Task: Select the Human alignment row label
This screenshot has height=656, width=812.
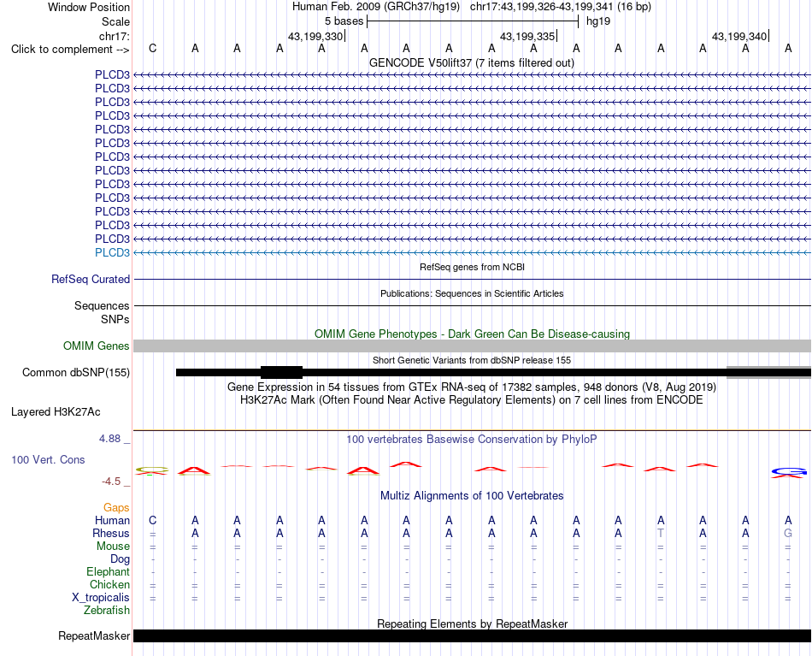Action: 112,520
